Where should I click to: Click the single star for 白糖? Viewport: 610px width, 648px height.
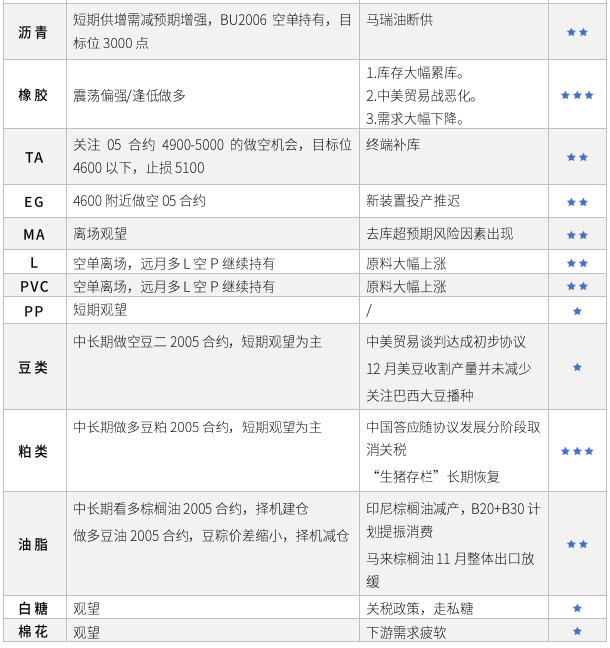(x=577, y=608)
